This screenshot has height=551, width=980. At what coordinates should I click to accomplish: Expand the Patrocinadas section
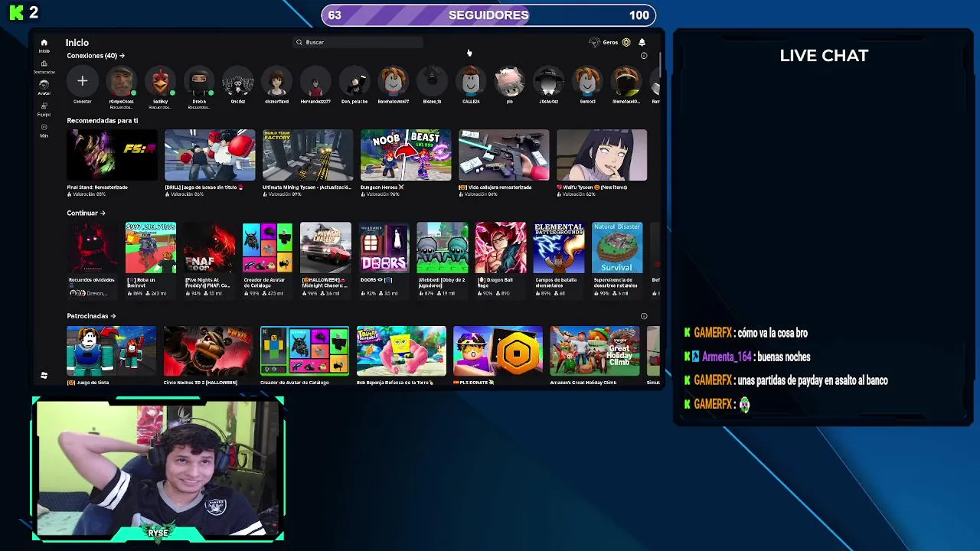[x=91, y=316]
